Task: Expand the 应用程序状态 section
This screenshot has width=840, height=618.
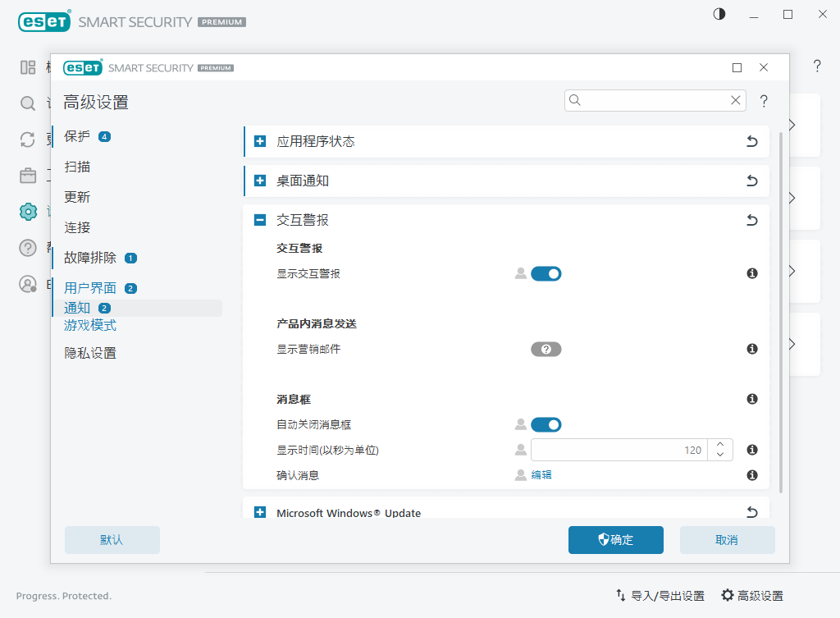Action: 260,141
